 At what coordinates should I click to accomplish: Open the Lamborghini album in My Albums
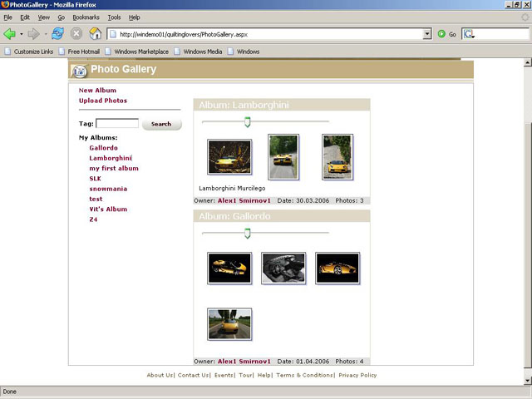tap(111, 158)
